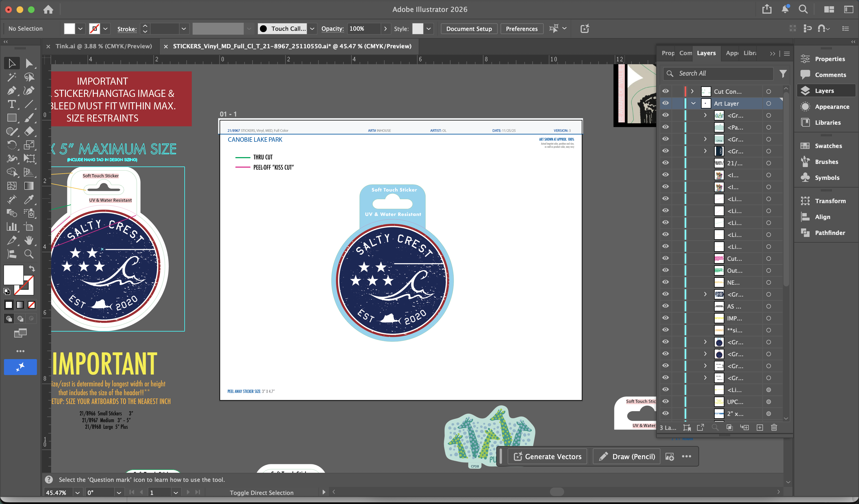Screen dimensions: 859x504
Task: Hide the 21/... sublayer eye
Action: click(665, 163)
